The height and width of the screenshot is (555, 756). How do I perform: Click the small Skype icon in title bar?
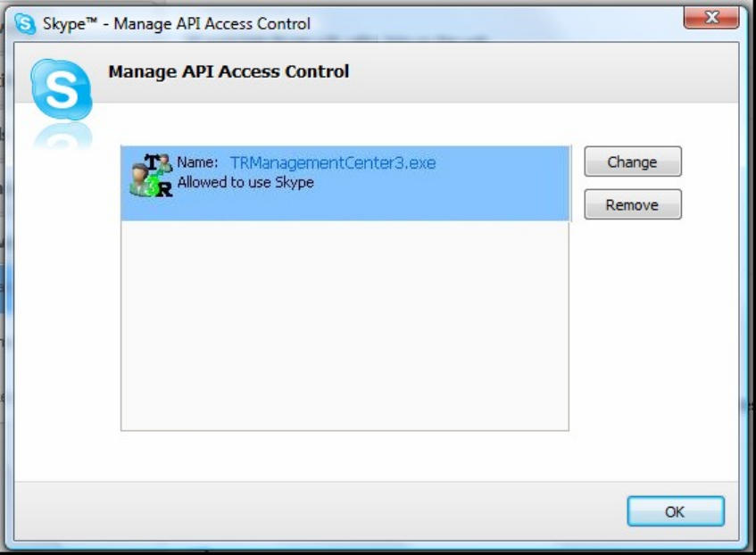tap(25, 23)
